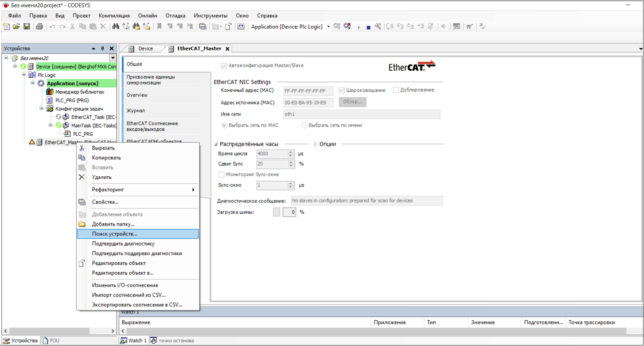
Task: Click the Имя сети field
Action: click(361, 114)
